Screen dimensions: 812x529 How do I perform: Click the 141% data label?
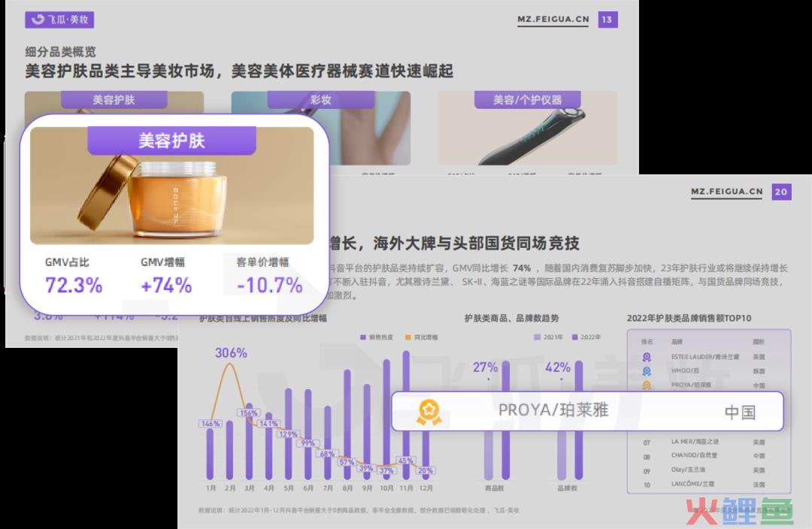click(x=268, y=423)
